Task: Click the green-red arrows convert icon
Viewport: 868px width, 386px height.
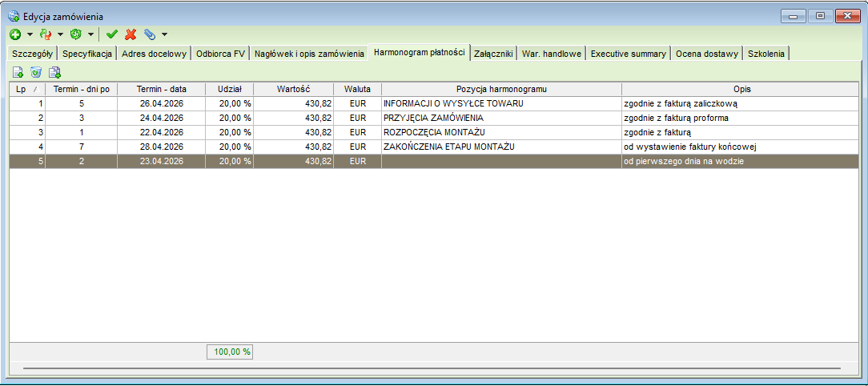Action: (x=46, y=34)
